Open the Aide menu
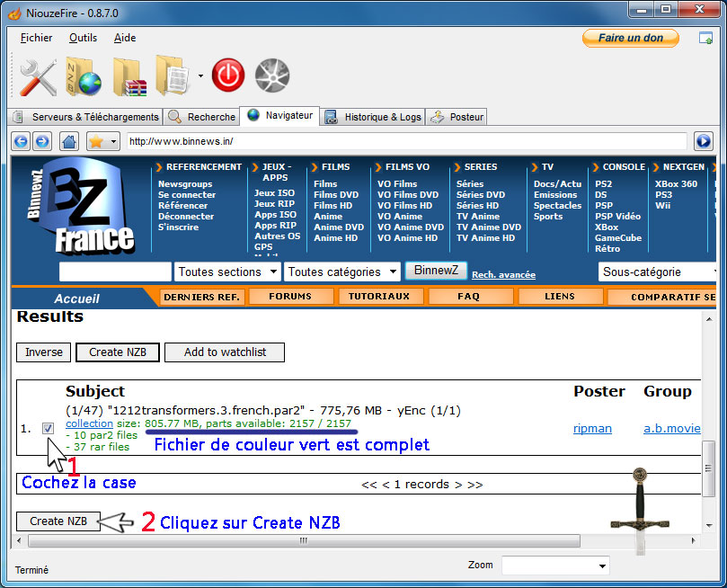Image resolution: width=727 pixels, height=588 pixels. tap(125, 38)
